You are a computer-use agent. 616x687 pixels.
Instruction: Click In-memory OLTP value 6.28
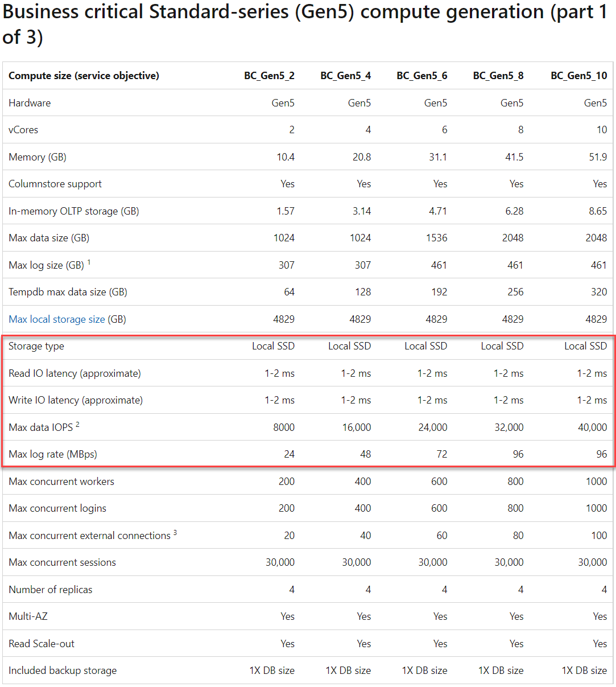(514, 211)
